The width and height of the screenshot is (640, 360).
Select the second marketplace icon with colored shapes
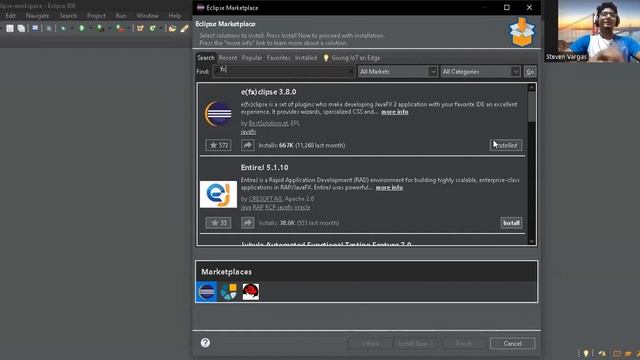tap(229, 292)
